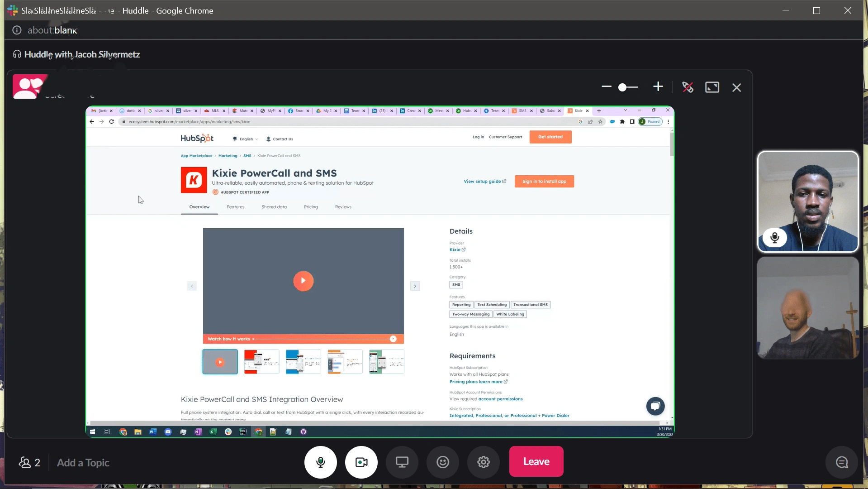This screenshot has width=868, height=489.
Task: Open the huddle thread chat icon
Action: pos(841,462)
